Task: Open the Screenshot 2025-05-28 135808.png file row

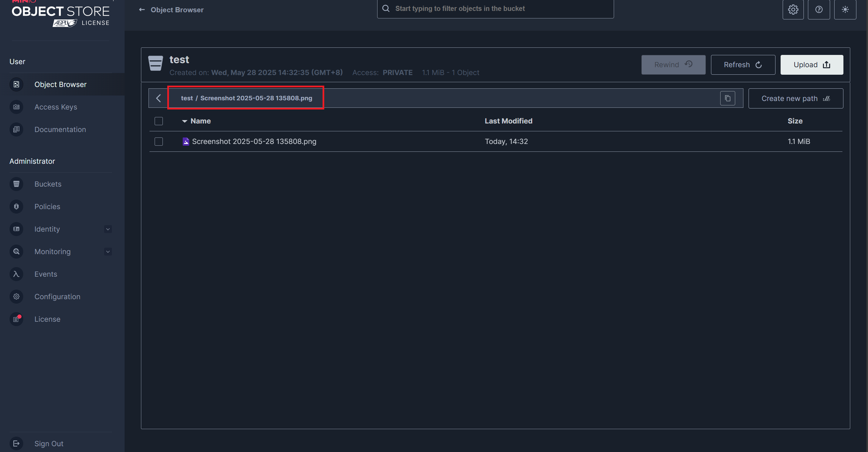Action: [x=496, y=141]
